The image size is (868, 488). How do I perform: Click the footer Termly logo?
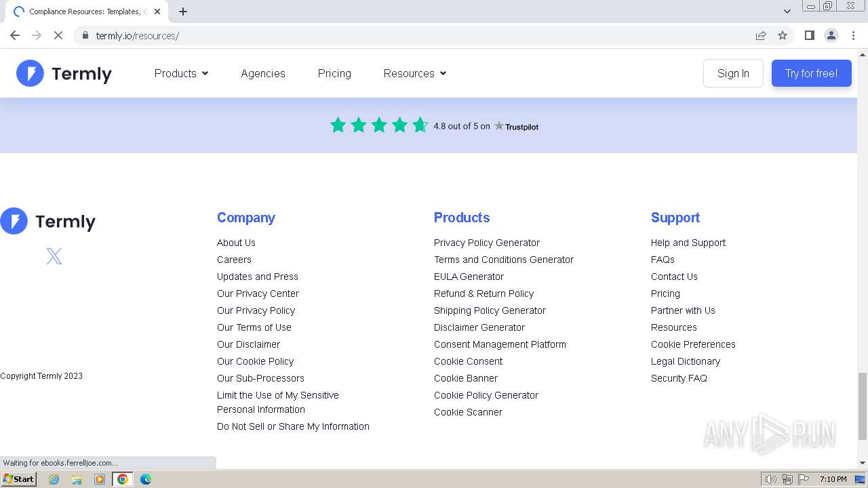[x=48, y=221]
